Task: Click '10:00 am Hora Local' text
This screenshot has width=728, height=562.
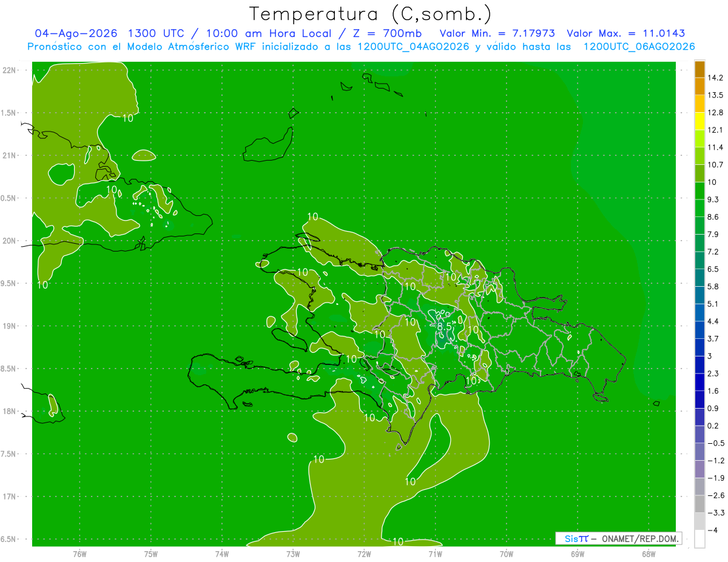Action: (x=269, y=33)
